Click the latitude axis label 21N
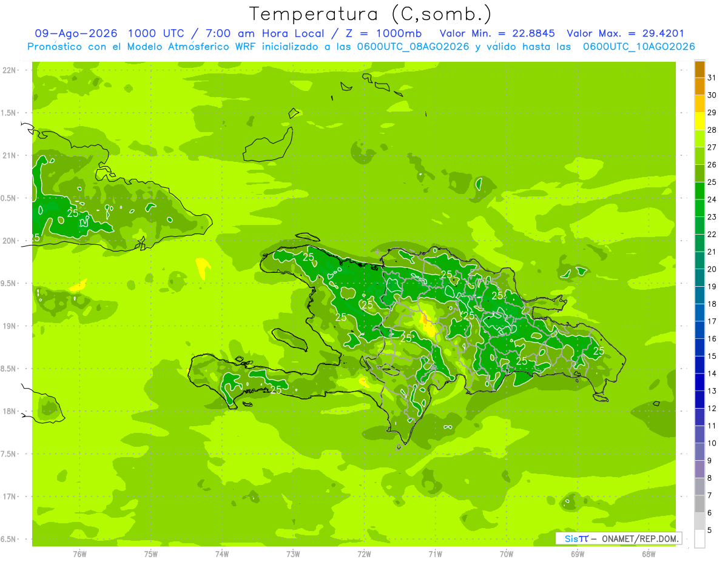Screen dimensions: 728x562 click(10, 156)
